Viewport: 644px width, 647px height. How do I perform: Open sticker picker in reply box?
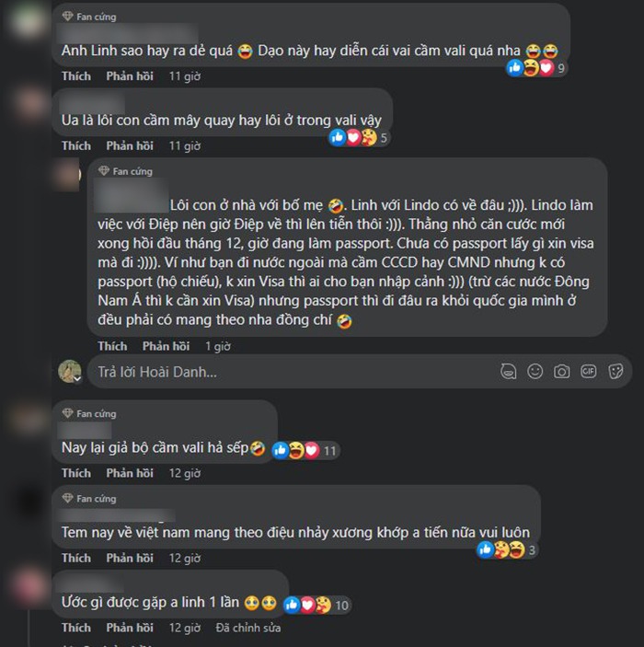point(615,372)
